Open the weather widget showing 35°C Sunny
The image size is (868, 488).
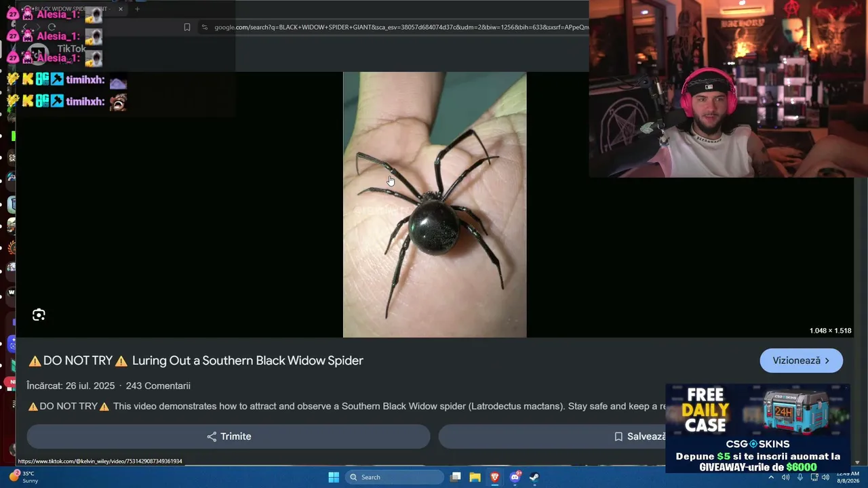(x=23, y=477)
